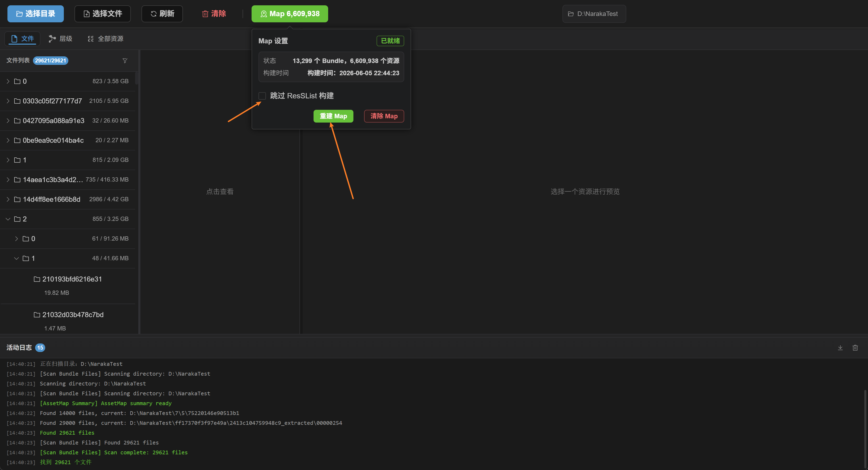
Task: Click folder icon of 21032d03b478c7bd
Action: [x=37, y=315]
